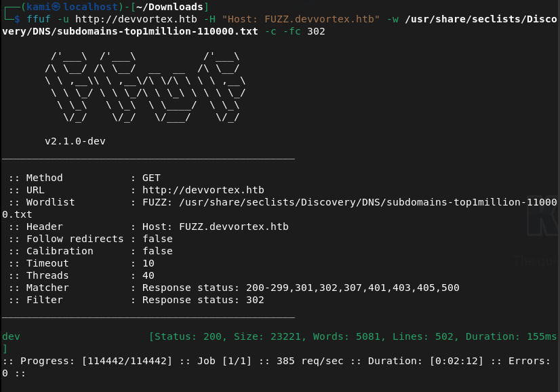The width and height of the screenshot is (560, 392).
Task: Click the URL value http://devvortex.htb in config
Action: [203, 190]
